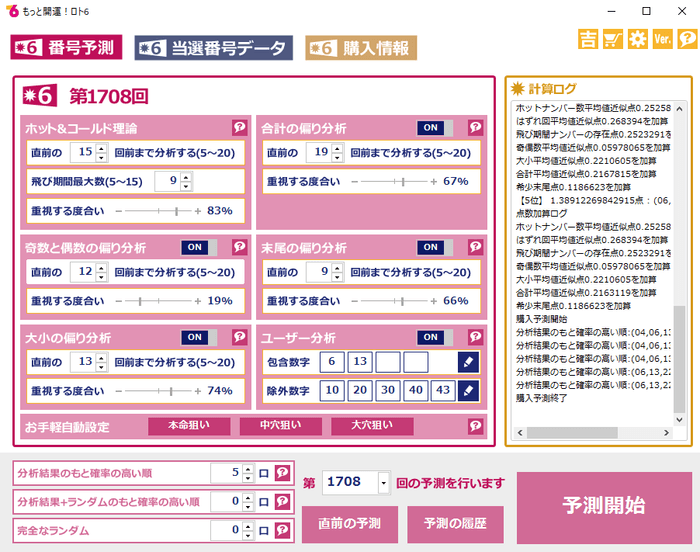Open the settings gear icon
700x552 pixels.
[638, 39]
